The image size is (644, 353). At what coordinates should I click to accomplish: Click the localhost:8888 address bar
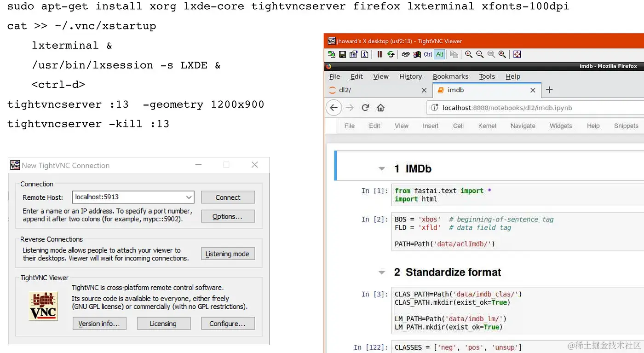[x=535, y=108]
